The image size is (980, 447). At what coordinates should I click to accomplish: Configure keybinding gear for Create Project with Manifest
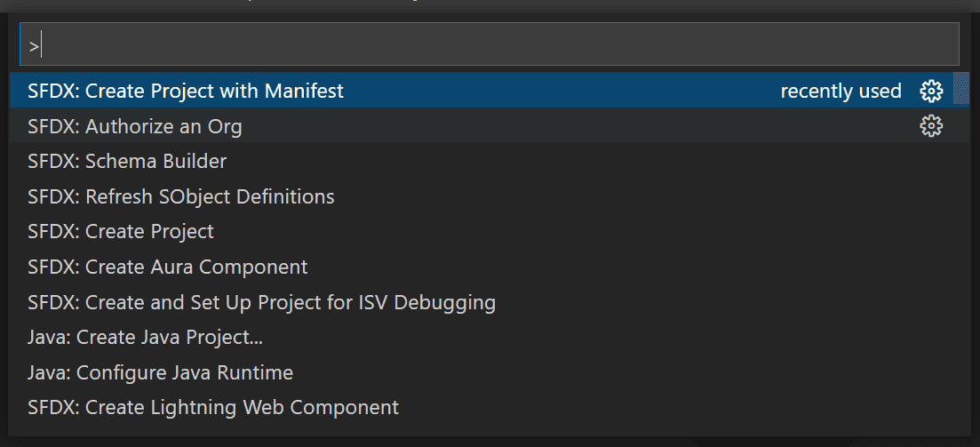(930, 92)
